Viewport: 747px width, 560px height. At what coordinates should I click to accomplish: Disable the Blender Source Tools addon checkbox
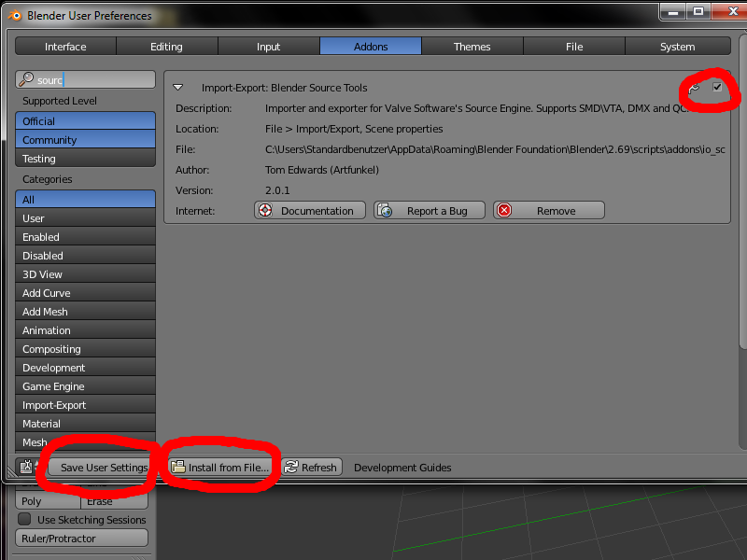pos(717,87)
